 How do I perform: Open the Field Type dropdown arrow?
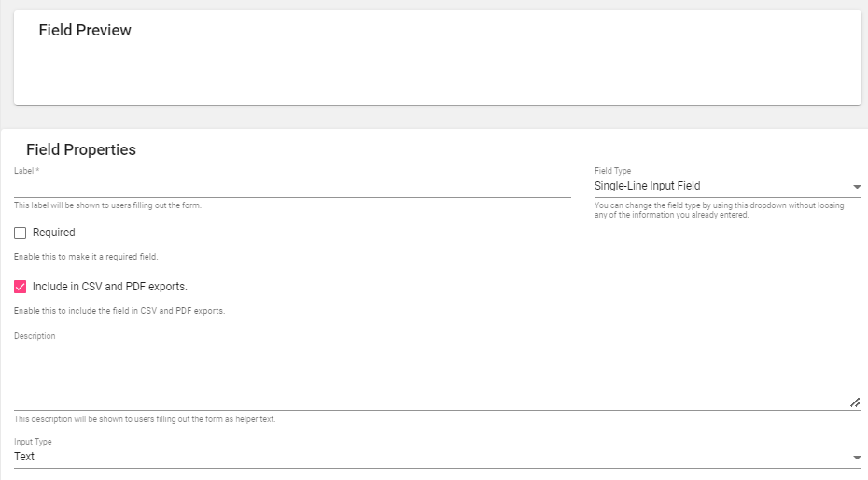point(857,187)
